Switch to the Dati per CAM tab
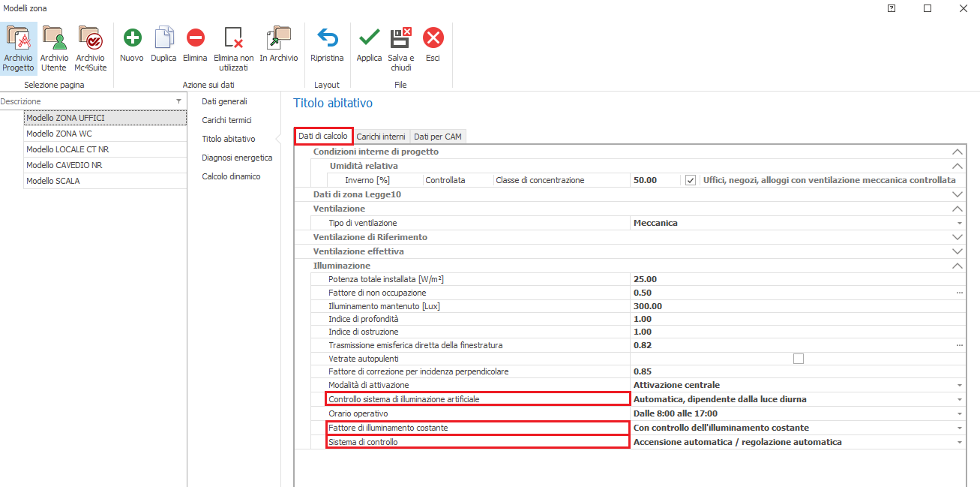Screen dimensions: 980x487 tap(438, 137)
